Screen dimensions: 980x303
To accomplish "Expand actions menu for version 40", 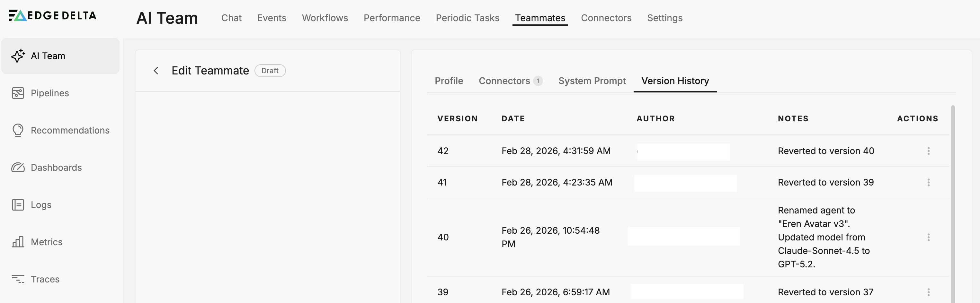I will pos(928,237).
